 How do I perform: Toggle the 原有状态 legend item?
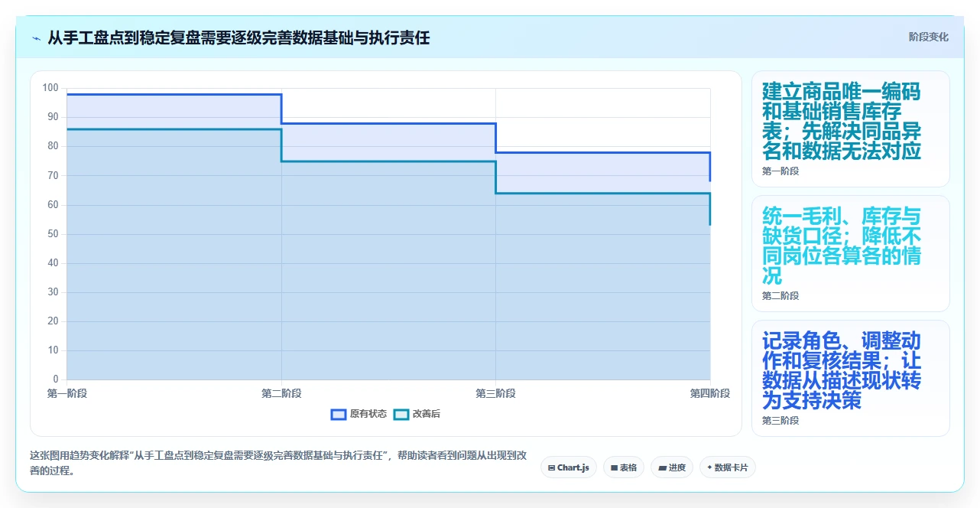tap(359, 414)
